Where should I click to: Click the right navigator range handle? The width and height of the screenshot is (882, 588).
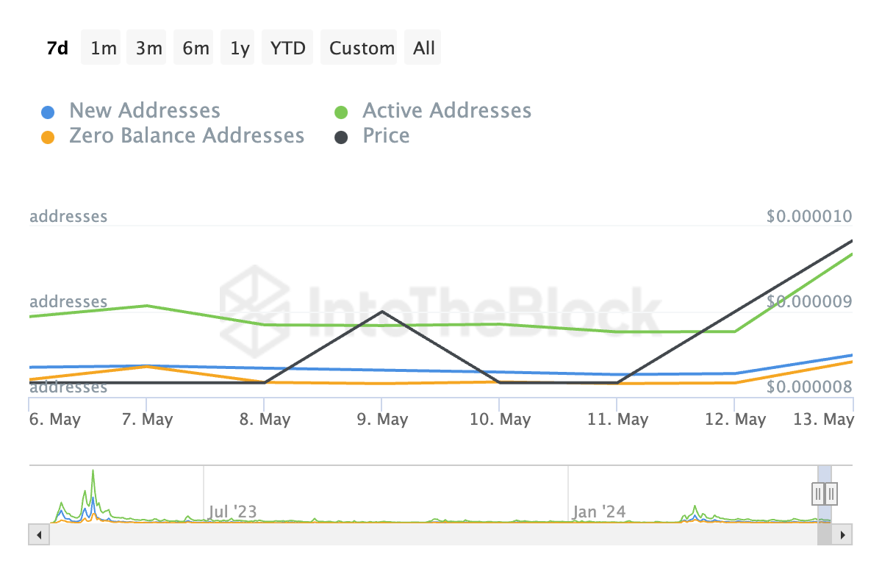pos(831,493)
